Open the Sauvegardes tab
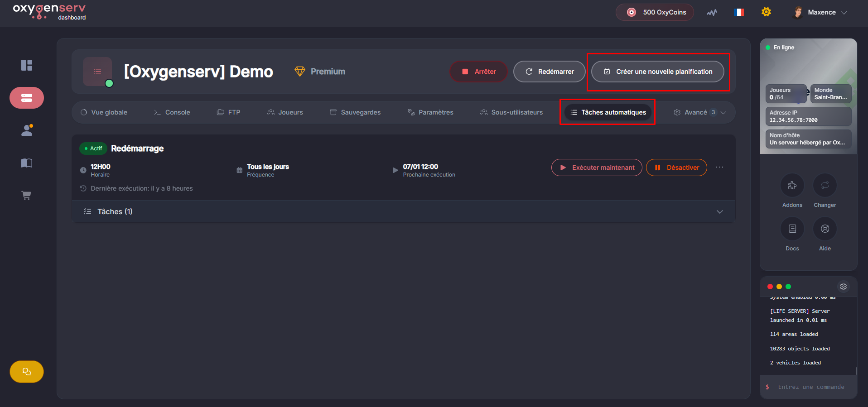 click(355, 112)
